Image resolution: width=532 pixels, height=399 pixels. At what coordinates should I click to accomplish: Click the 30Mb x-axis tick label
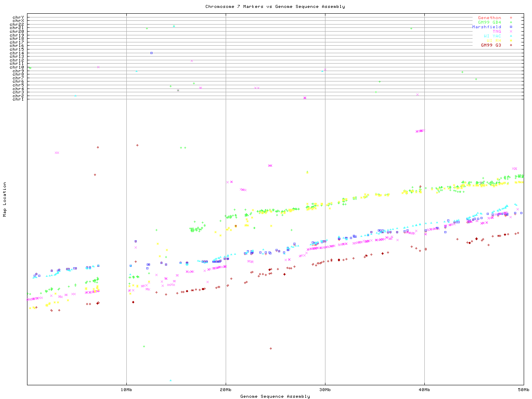[325, 389]
